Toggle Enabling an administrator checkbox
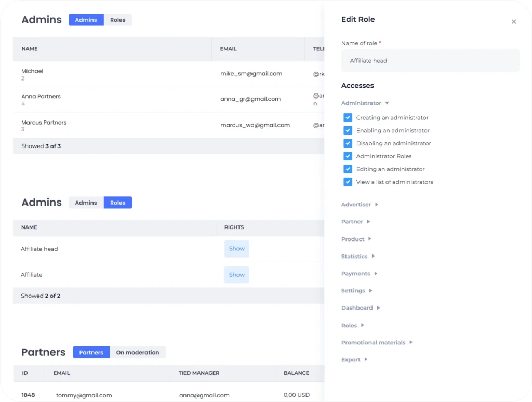 pyautogui.click(x=348, y=130)
